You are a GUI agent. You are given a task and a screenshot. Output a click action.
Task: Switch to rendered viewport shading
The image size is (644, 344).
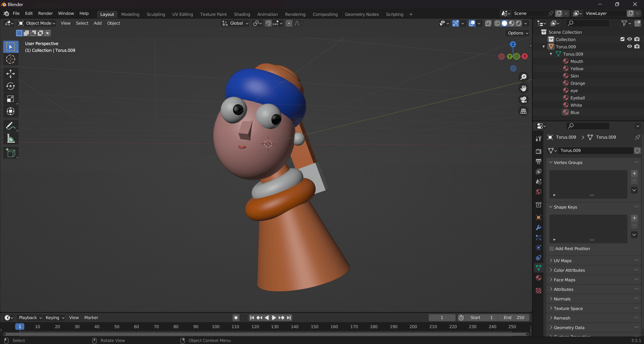(x=519, y=23)
